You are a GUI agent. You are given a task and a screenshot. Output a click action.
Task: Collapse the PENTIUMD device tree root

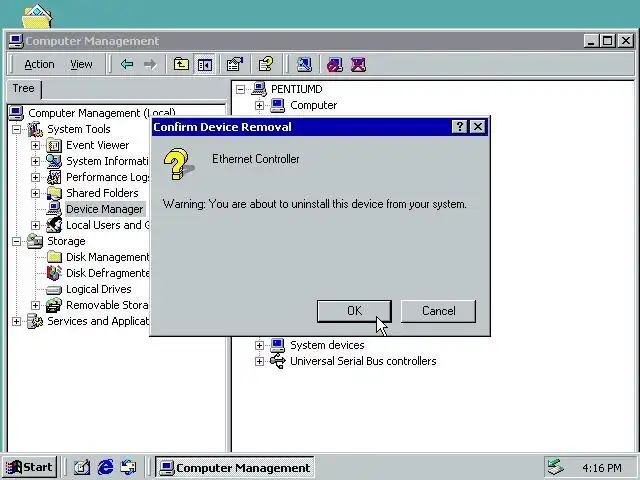(x=240, y=89)
